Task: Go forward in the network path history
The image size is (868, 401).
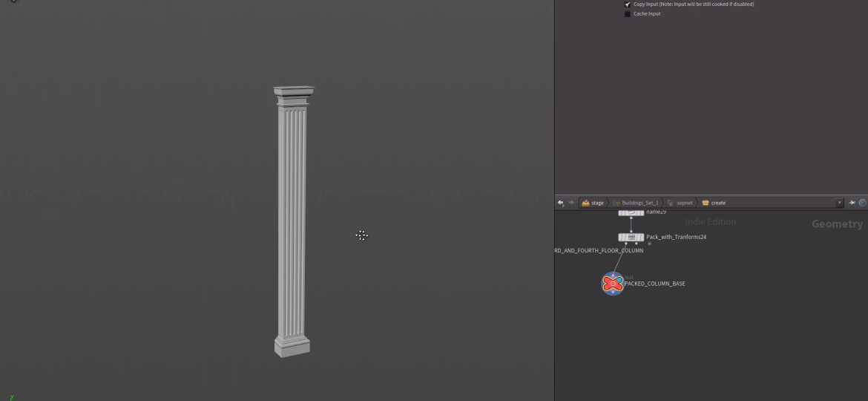Action: pyautogui.click(x=571, y=203)
